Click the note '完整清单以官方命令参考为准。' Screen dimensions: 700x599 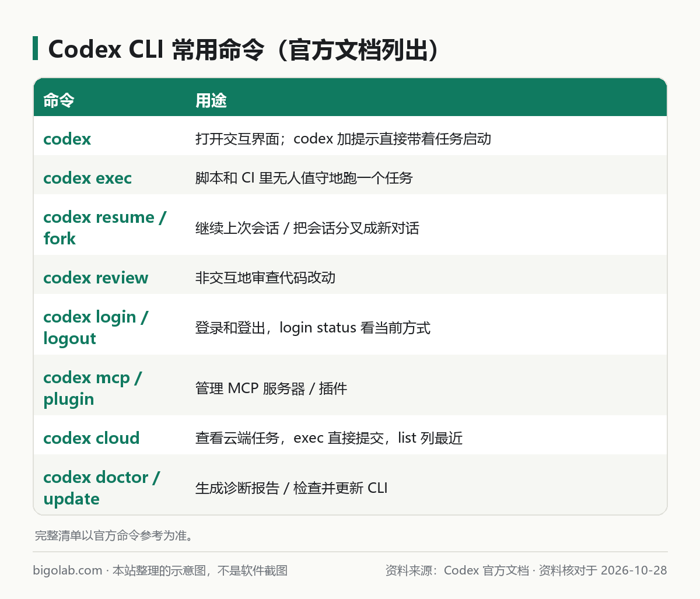point(114,535)
